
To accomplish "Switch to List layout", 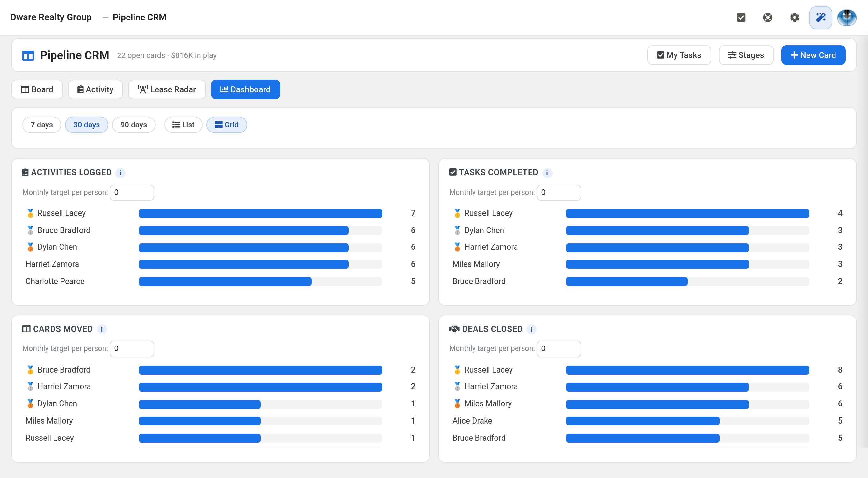I will [x=183, y=125].
